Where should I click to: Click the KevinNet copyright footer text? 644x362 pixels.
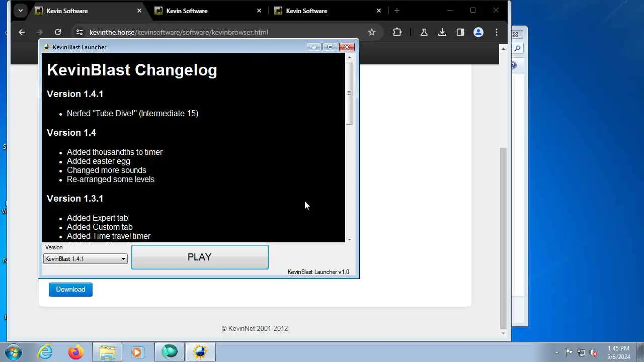pyautogui.click(x=255, y=328)
